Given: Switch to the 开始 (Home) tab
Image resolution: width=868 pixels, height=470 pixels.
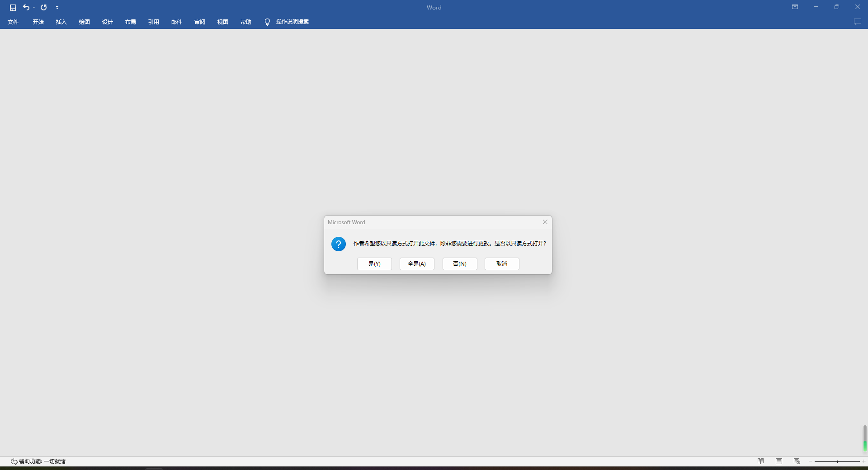Looking at the screenshot, I should tap(38, 22).
